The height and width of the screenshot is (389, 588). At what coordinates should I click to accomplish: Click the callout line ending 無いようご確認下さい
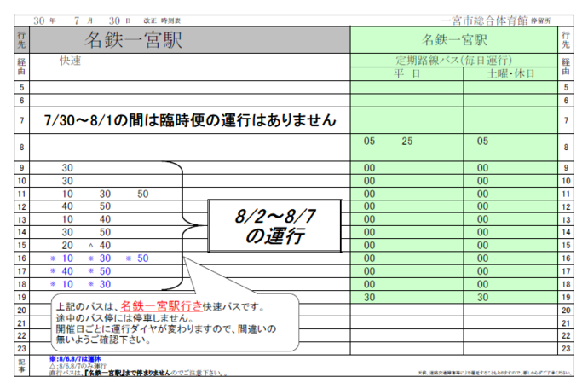click(104, 340)
